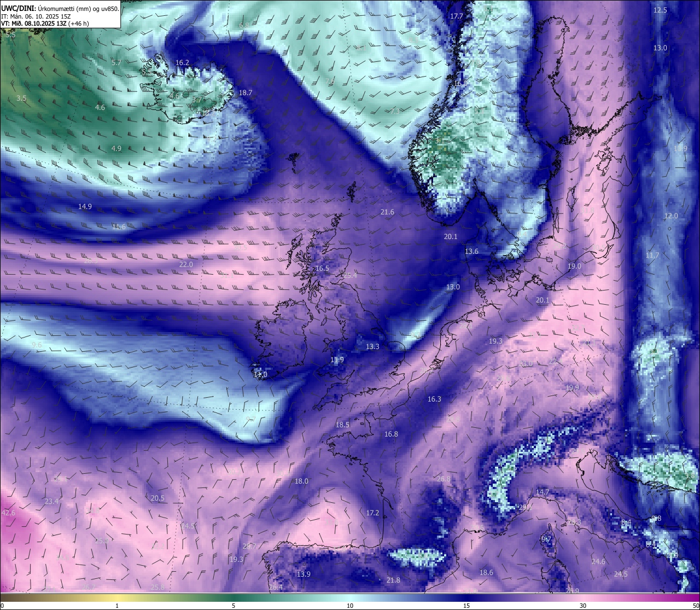Click the 18.7 value east of Iceland
700x610 pixels.
[x=246, y=93]
